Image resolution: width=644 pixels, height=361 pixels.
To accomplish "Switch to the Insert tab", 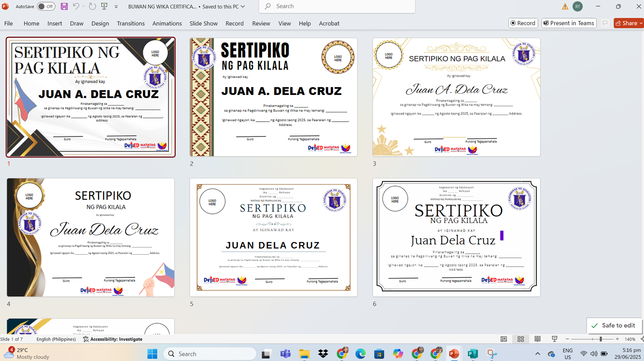I will [55, 23].
